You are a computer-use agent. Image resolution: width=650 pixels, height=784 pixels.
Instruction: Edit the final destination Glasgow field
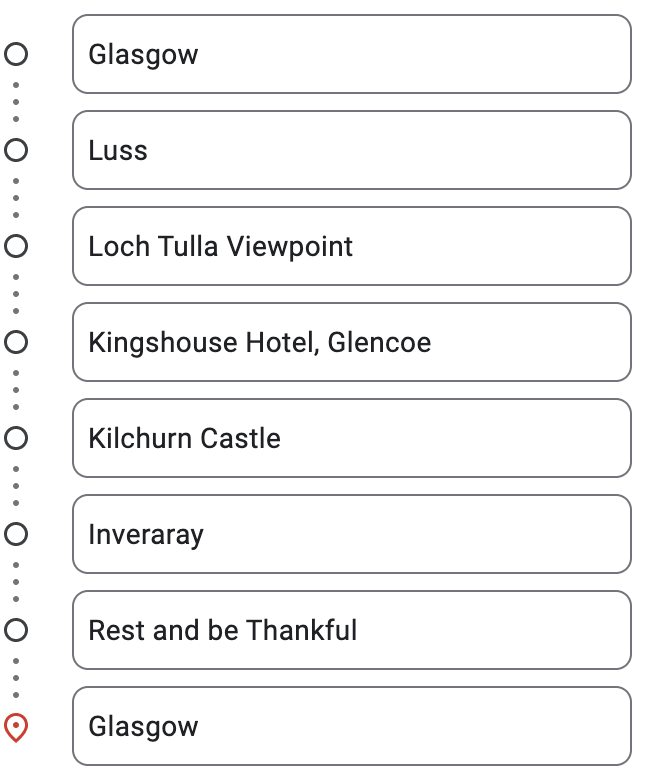coord(352,726)
